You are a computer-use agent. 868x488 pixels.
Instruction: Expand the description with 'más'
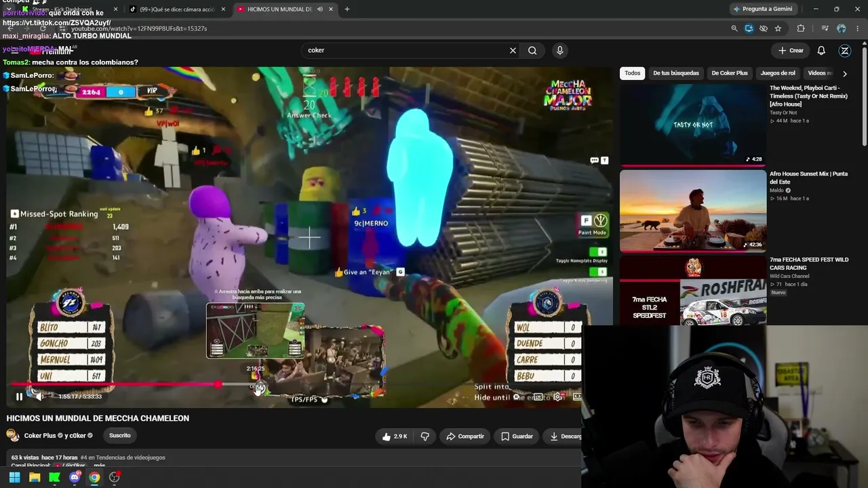(x=99, y=466)
